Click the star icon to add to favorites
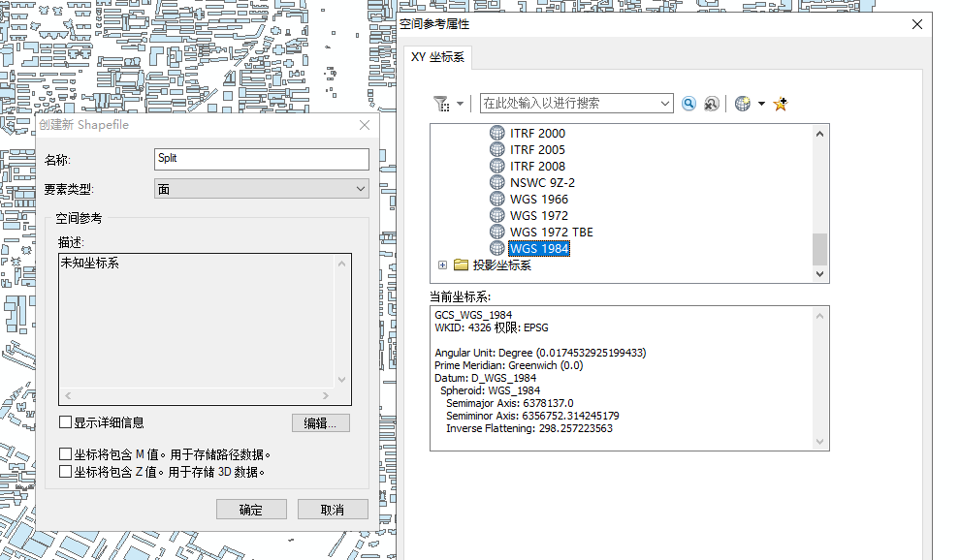 click(x=781, y=103)
